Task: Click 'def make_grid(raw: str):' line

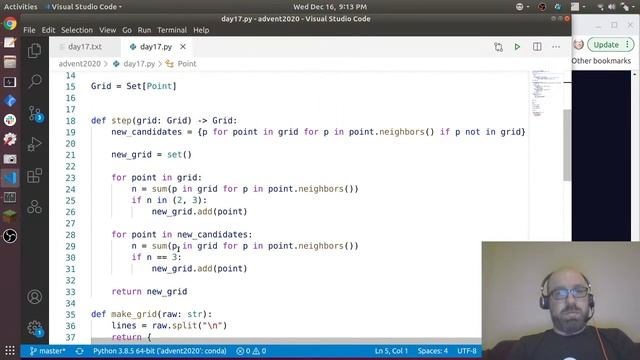Action: pos(152,314)
